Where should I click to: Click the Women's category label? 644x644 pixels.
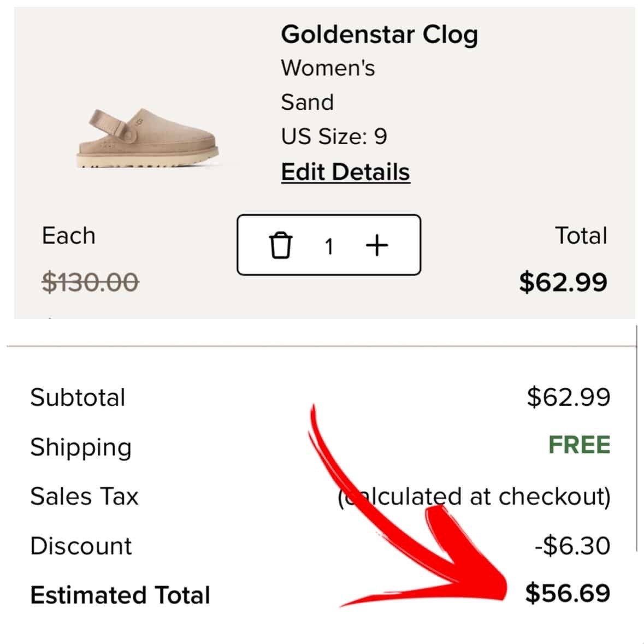click(328, 68)
